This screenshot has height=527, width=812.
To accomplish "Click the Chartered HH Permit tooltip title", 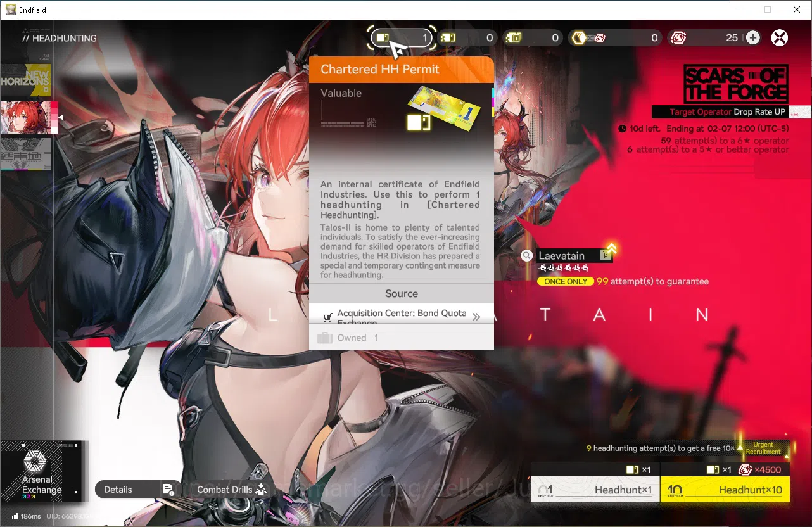I will click(x=380, y=70).
